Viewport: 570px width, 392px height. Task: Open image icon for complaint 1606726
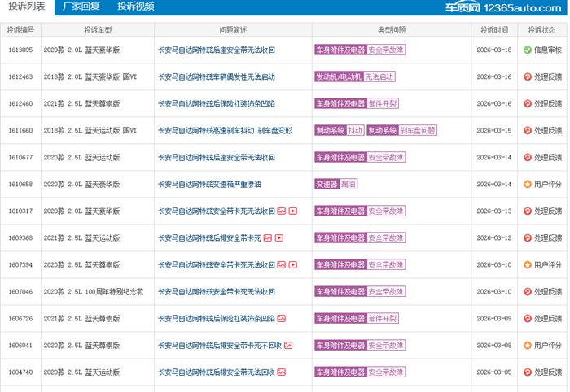click(281, 319)
